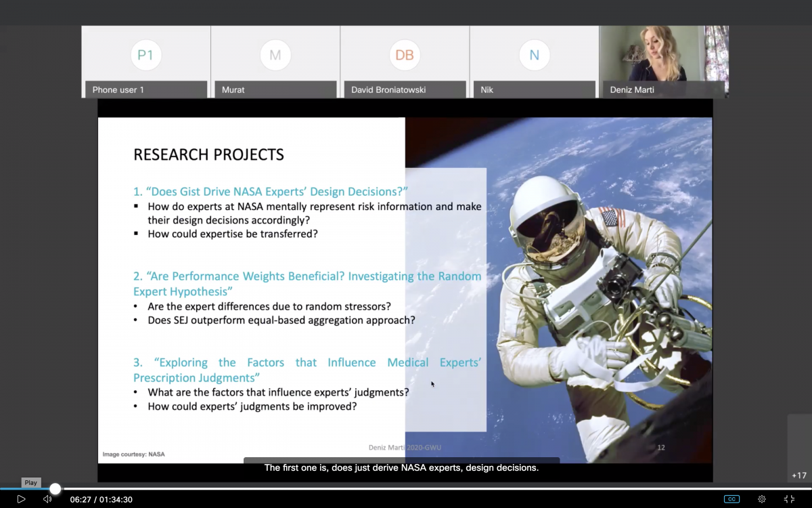
Task: Click the slide number 12
Action: 661,448
